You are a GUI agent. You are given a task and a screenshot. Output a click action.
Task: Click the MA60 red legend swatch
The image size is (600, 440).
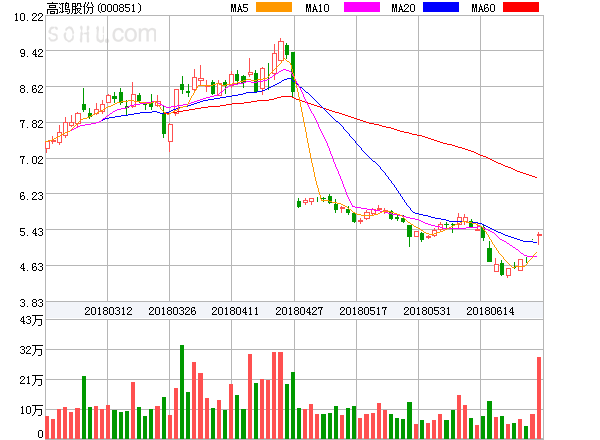520,8
